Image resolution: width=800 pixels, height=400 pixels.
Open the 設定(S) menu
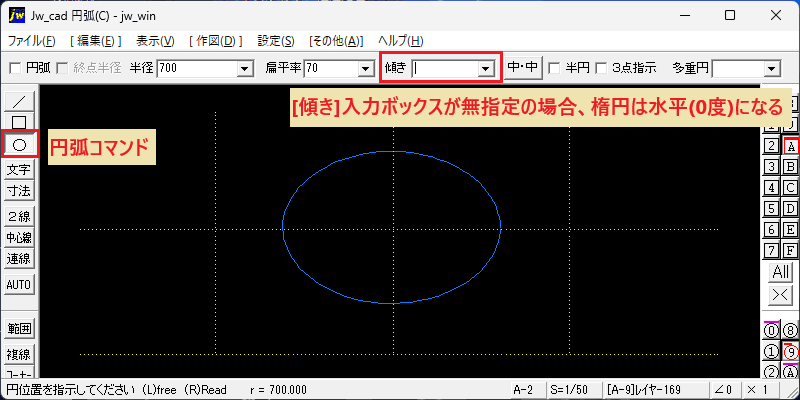276,41
